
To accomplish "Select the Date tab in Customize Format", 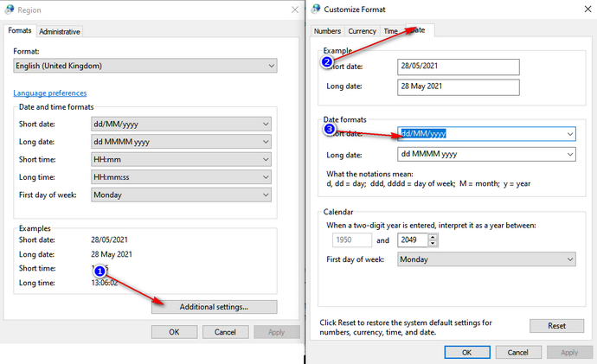I will [x=420, y=30].
